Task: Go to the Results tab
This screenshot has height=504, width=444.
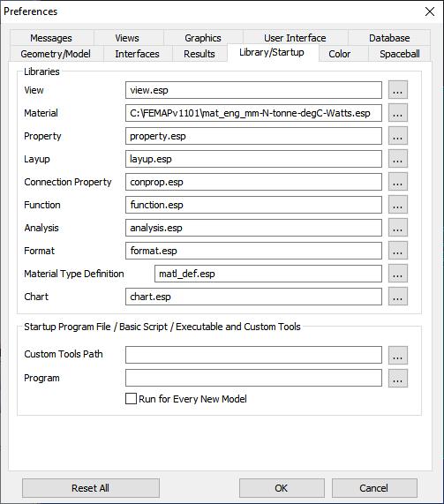Action: click(199, 54)
